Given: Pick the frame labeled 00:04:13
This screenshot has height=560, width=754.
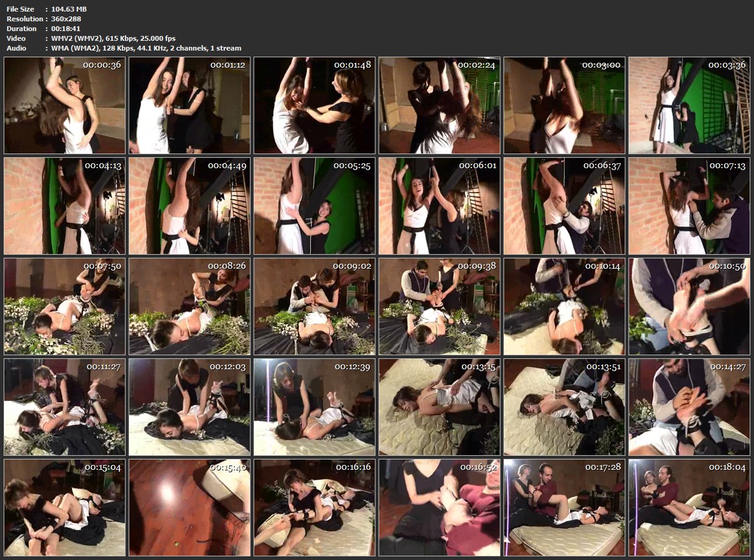Looking at the screenshot, I should pos(65,206).
